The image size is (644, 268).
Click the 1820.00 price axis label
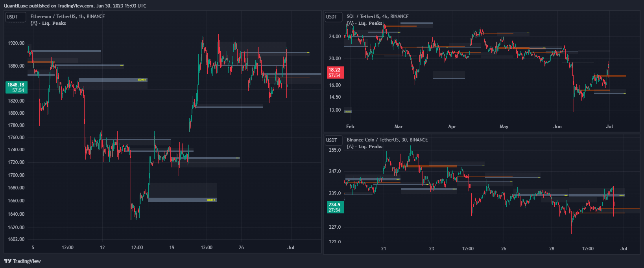[x=16, y=101]
